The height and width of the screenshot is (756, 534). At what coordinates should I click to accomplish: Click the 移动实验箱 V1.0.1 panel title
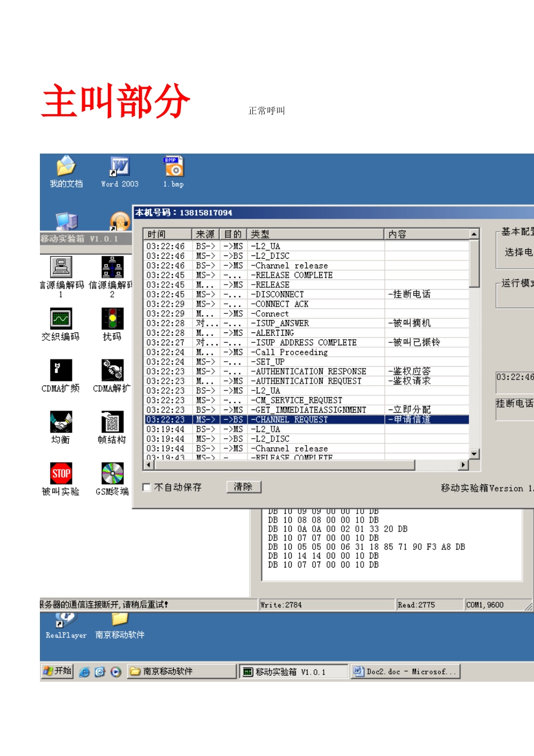click(x=85, y=239)
